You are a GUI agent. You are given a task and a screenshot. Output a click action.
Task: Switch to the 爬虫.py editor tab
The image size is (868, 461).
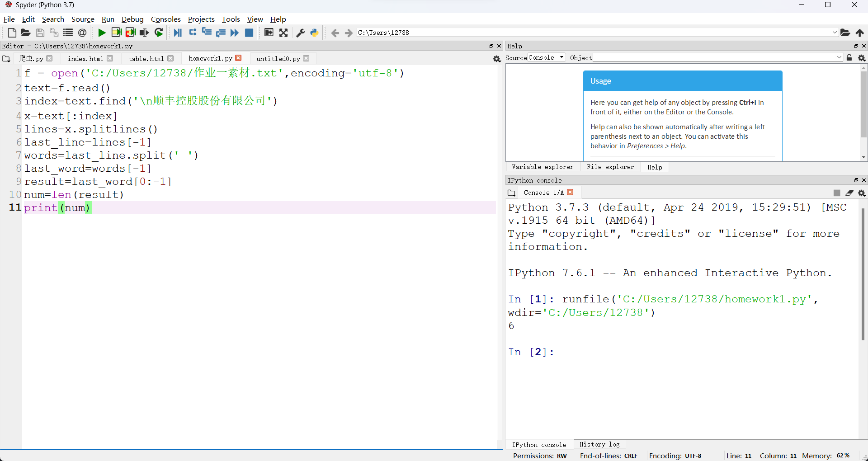(x=31, y=59)
